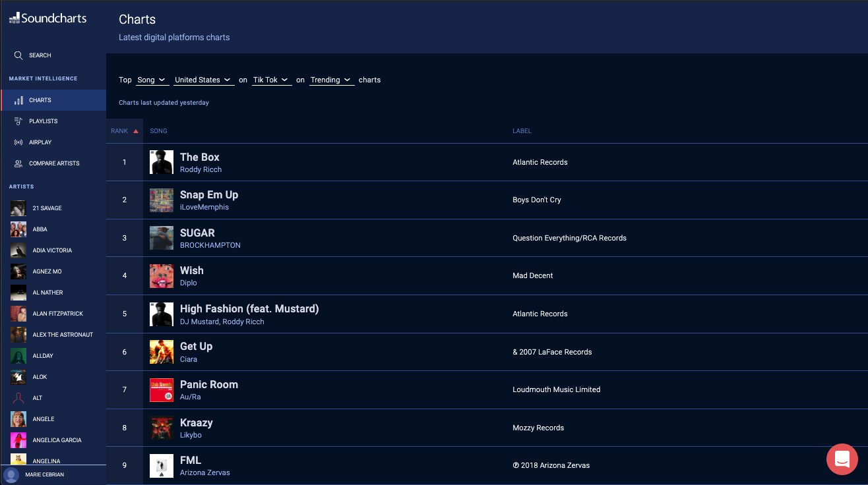Open Get Up song title
This screenshot has height=485, width=868.
coord(196,347)
